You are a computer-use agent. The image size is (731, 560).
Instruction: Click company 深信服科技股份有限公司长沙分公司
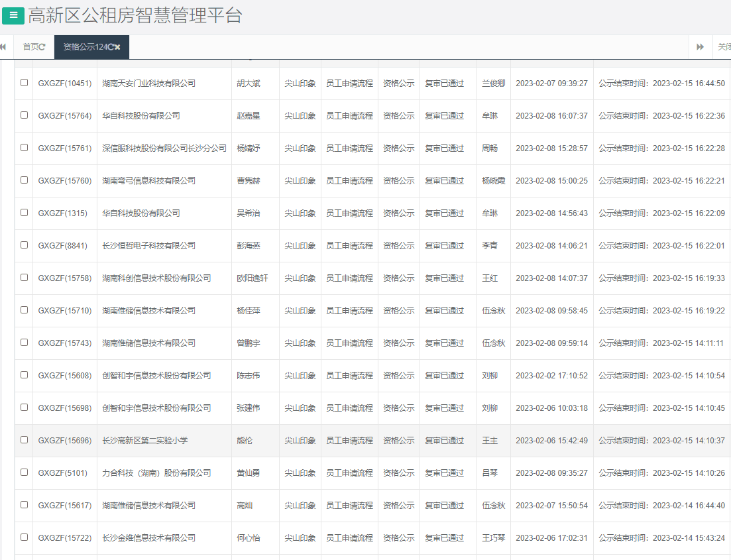coord(164,148)
